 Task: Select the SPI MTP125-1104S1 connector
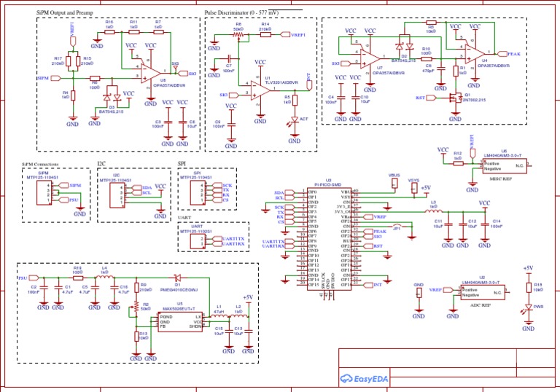tap(198, 192)
